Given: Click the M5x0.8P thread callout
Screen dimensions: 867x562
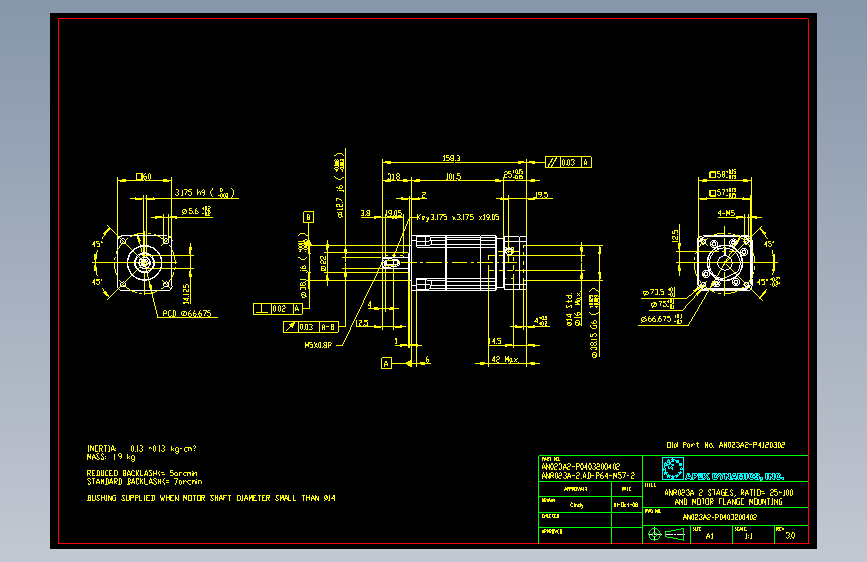Looking at the screenshot, I should click(x=318, y=345).
